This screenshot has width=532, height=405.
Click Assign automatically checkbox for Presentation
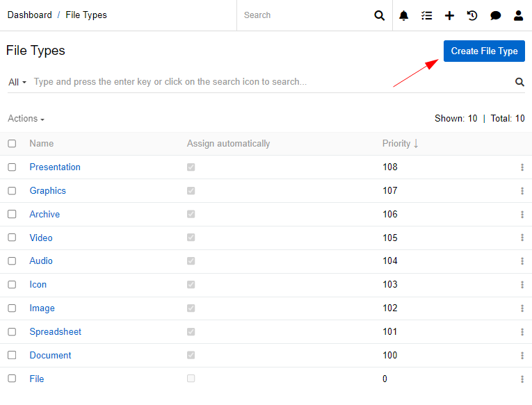(191, 167)
